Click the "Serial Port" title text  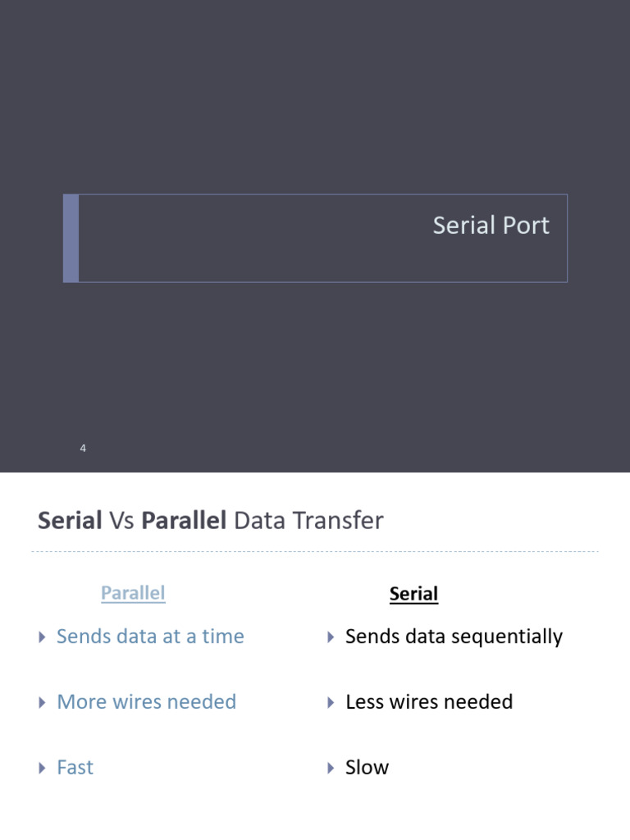point(491,226)
